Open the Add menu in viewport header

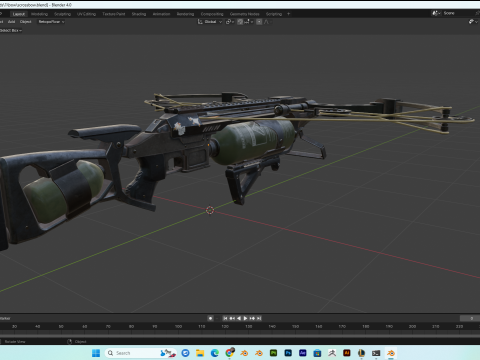click(11, 22)
